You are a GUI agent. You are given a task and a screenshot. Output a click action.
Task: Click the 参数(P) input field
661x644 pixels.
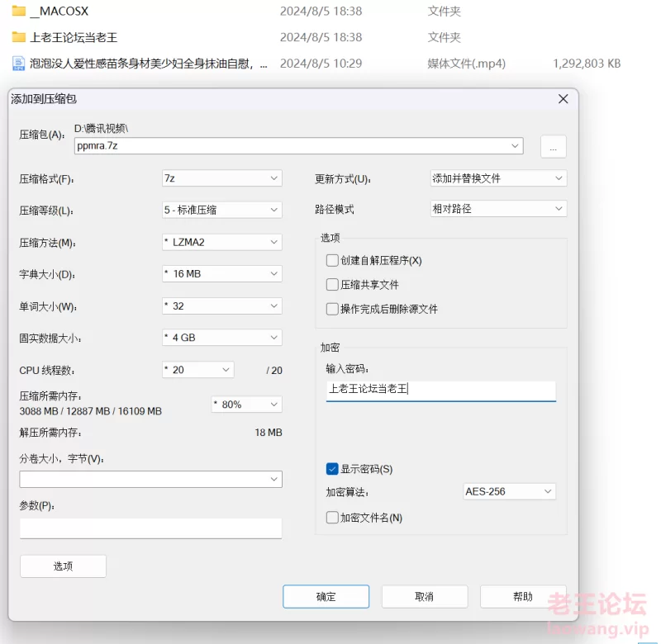click(150, 528)
